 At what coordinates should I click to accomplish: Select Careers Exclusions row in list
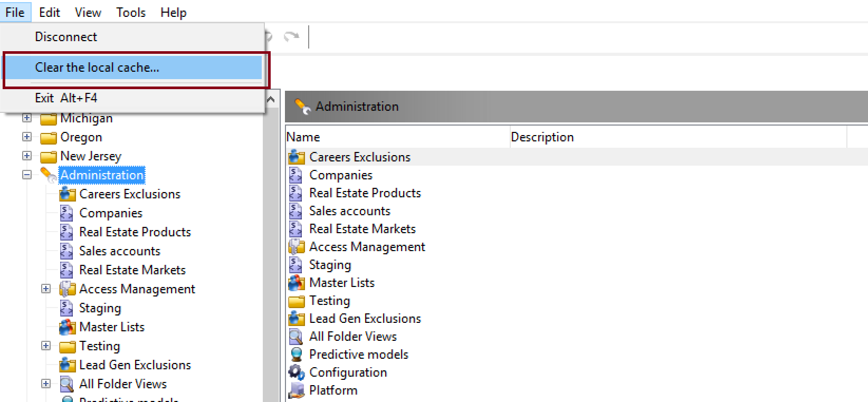pyautogui.click(x=576, y=157)
